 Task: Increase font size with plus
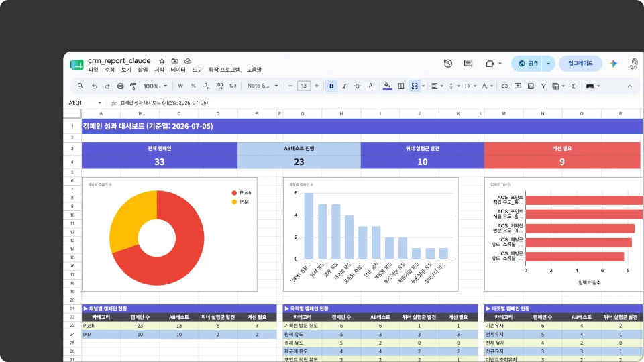(x=316, y=86)
